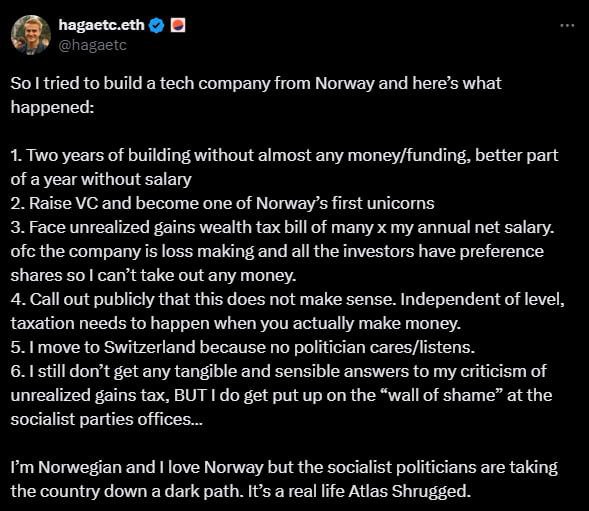Open the hagaetc.eth display name link
This screenshot has width=589, height=511.
[101, 25]
